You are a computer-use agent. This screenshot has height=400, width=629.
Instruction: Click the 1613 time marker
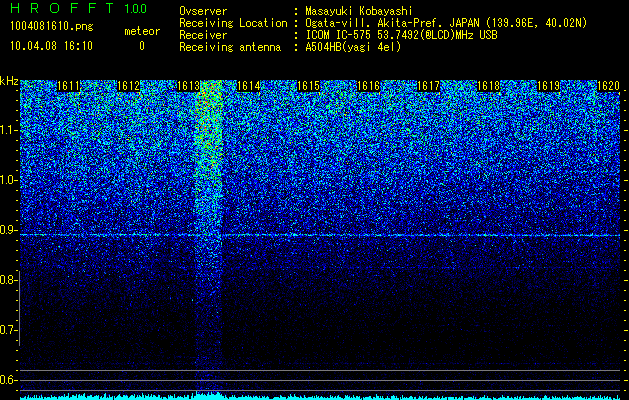click(x=189, y=86)
